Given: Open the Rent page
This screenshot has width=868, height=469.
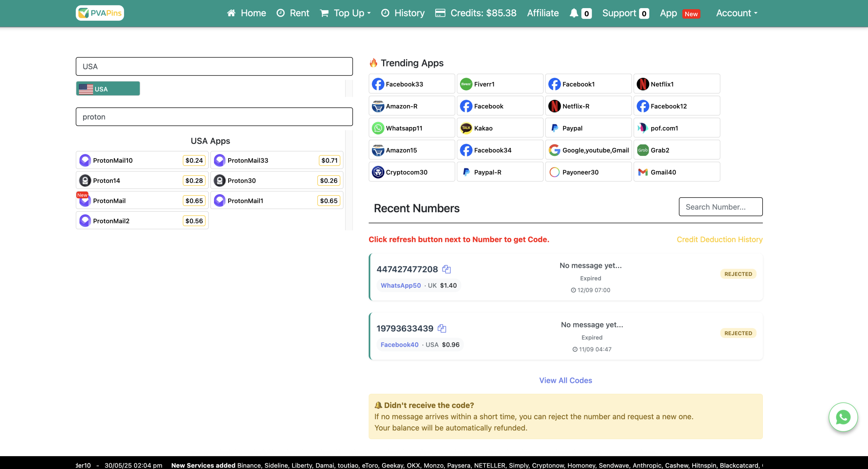Looking at the screenshot, I should pyautogui.click(x=293, y=13).
